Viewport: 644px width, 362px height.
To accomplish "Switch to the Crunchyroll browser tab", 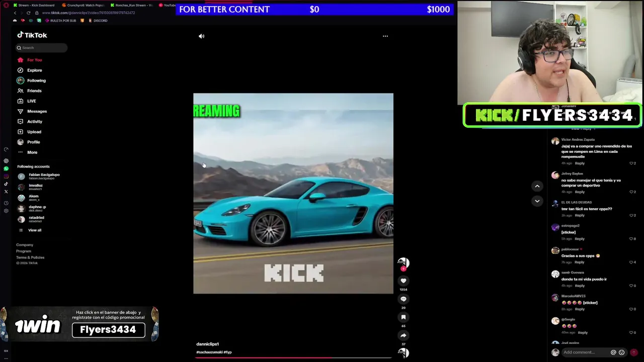I will pyautogui.click(x=84, y=5).
